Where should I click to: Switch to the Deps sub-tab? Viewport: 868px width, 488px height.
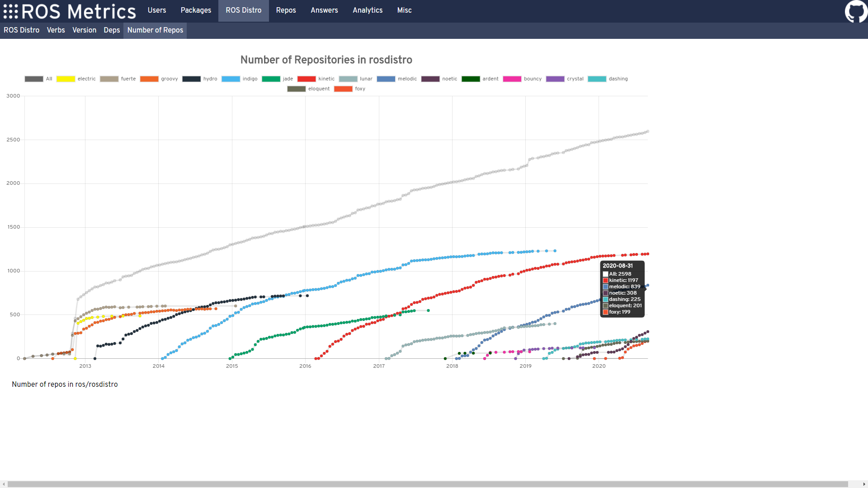click(112, 30)
